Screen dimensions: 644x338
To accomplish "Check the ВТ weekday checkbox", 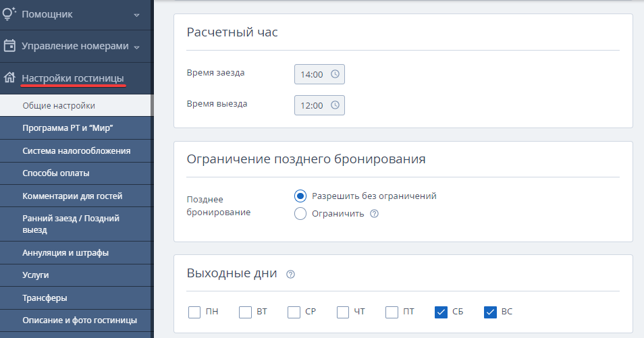I will pyautogui.click(x=245, y=312).
